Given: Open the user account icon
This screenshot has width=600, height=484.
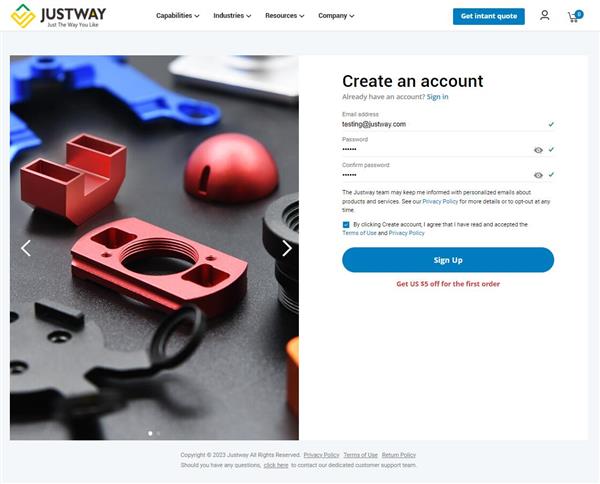Looking at the screenshot, I should click(x=545, y=16).
